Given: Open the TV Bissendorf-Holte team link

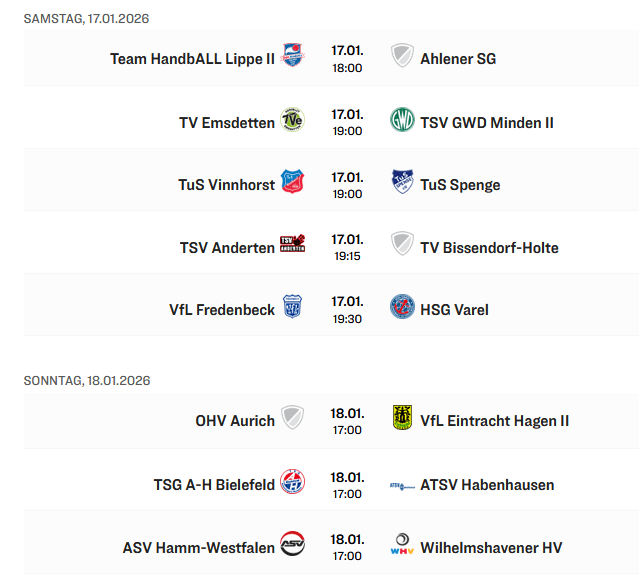Looking at the screenshot, I should point(489,247).
